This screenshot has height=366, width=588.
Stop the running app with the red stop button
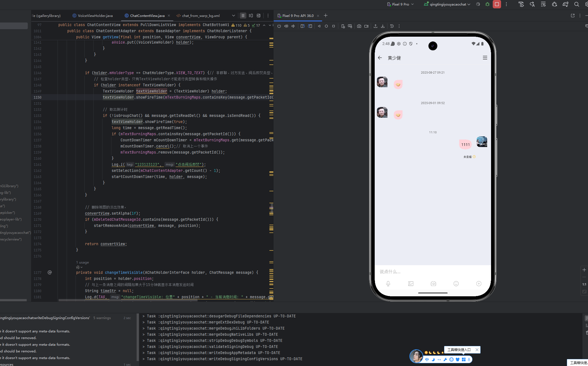(497, 4)
